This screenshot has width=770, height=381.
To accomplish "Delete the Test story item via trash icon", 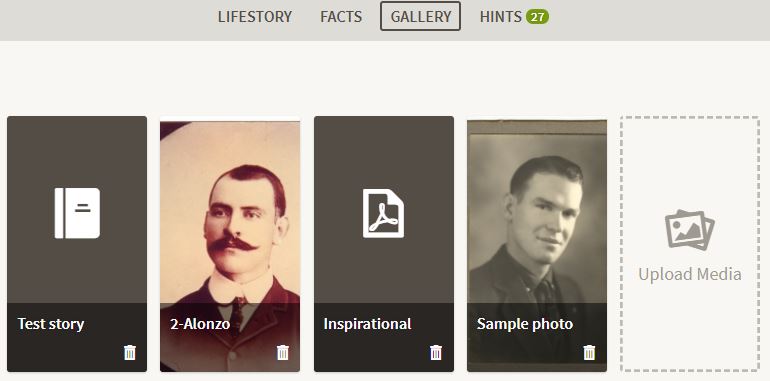I will [130, 353].
